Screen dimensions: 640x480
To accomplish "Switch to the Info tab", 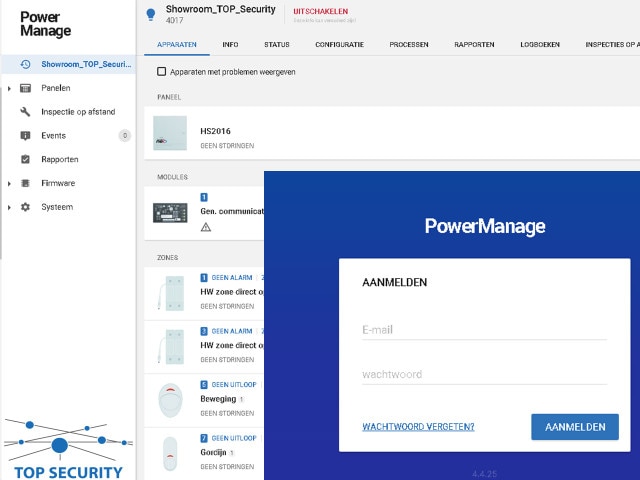I will click(x=230, y=44).
